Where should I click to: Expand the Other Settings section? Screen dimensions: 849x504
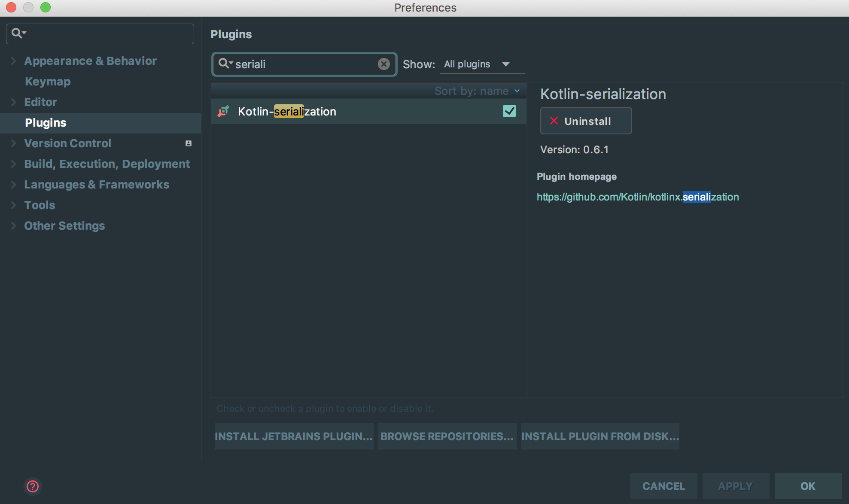pos(13,226)
